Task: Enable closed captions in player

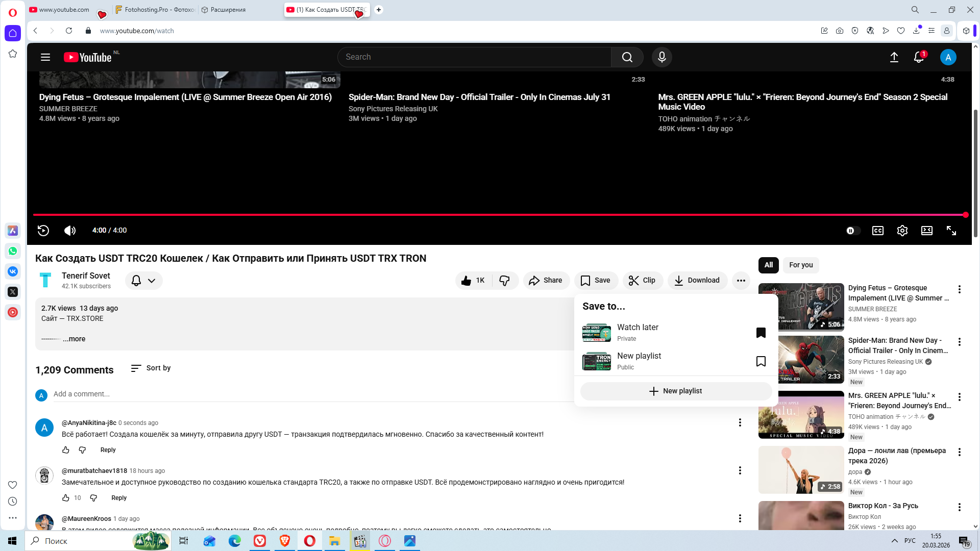Action: [x=877, y=231]
